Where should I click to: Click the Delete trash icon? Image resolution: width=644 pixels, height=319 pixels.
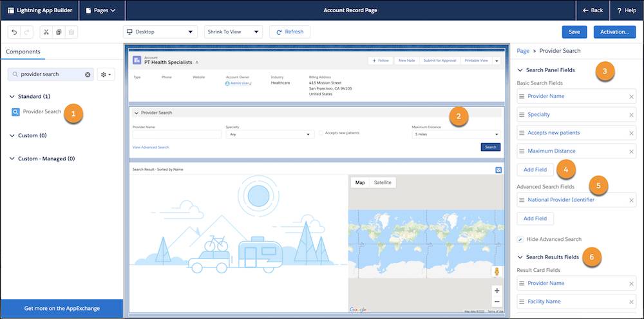click(x=71, y=32)
